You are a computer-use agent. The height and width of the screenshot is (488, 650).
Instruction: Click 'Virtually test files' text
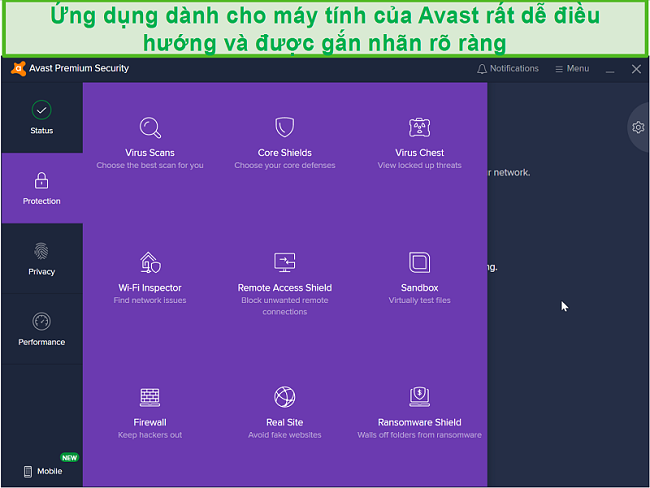coord(420,300)
